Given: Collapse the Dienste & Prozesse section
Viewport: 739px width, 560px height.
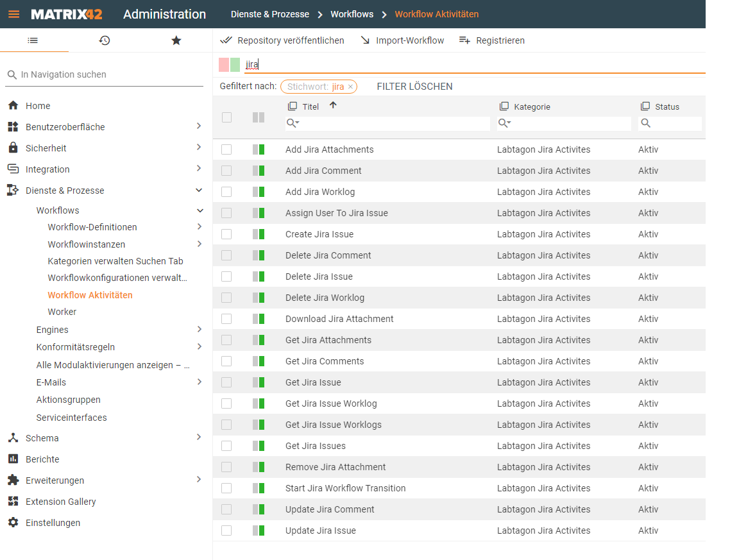Looking at the screenshot, I should pyautogui.click(x=199, y=191).
